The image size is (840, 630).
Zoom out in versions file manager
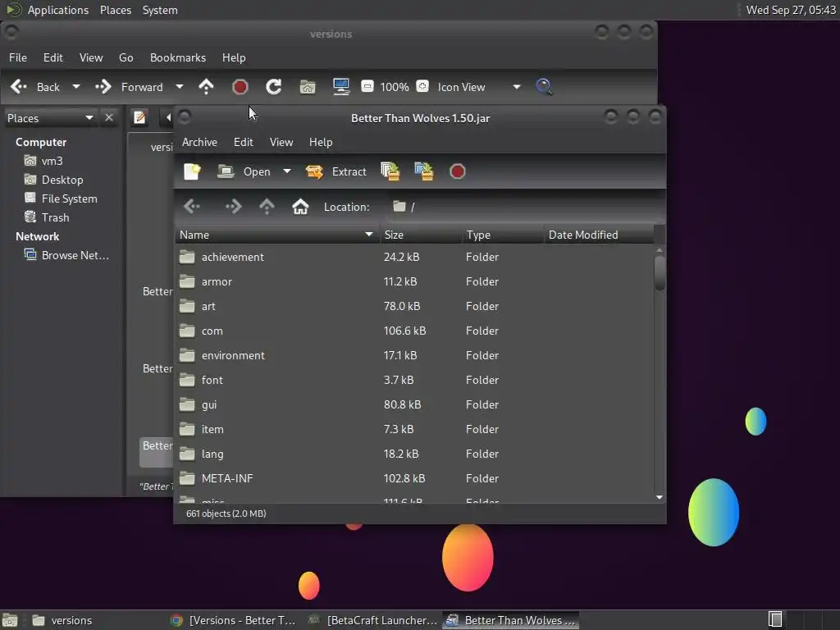coord(367,86)
